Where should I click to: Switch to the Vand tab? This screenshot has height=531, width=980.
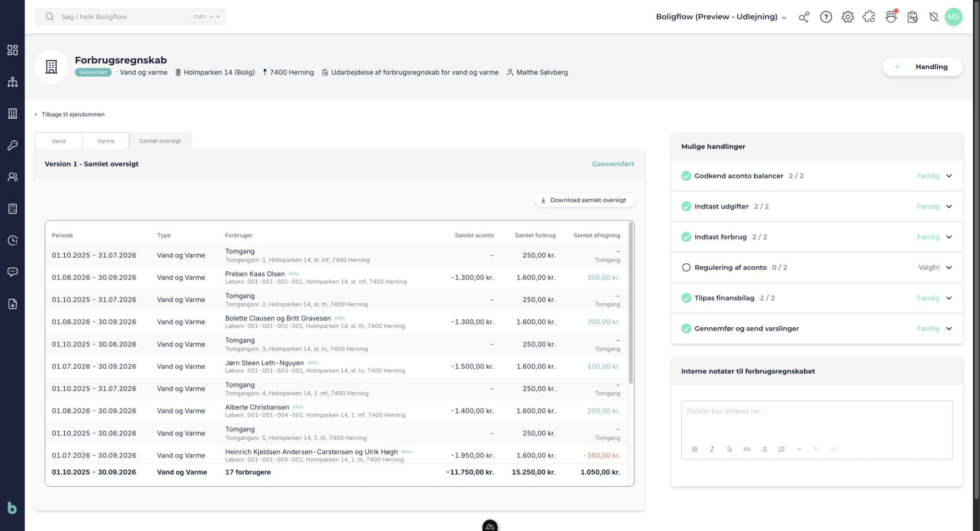coord(59,141)
